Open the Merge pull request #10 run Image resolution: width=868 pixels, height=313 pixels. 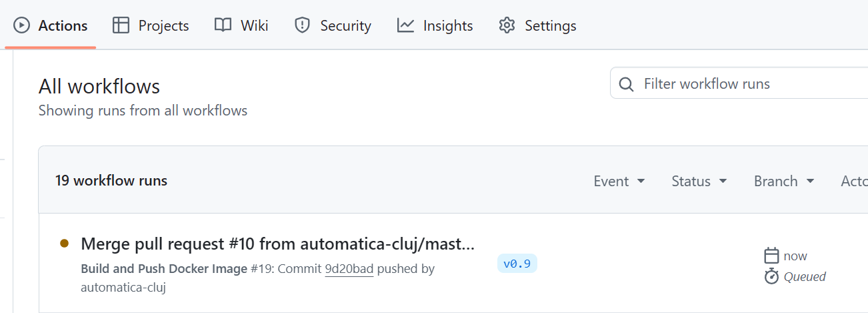click(277, 244)
